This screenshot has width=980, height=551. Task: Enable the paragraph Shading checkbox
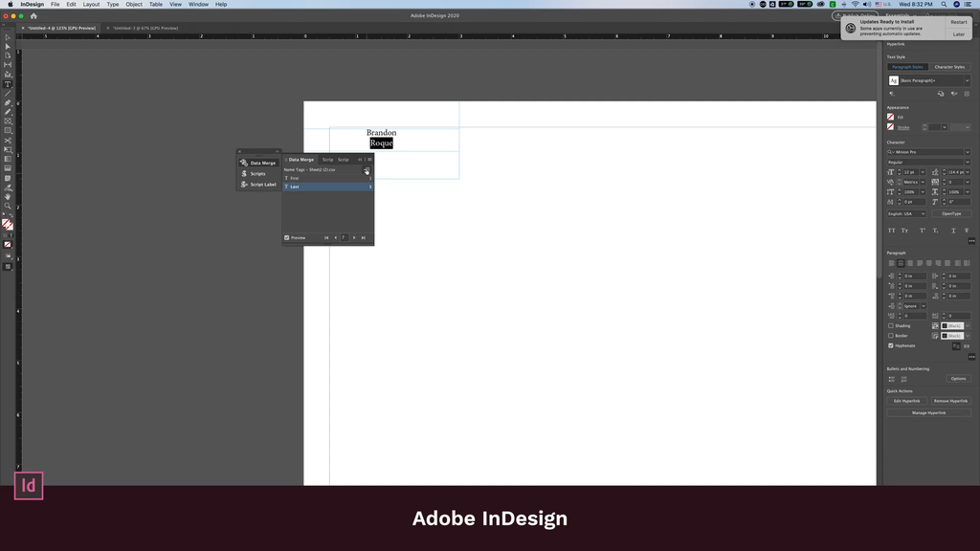[891, 325]
